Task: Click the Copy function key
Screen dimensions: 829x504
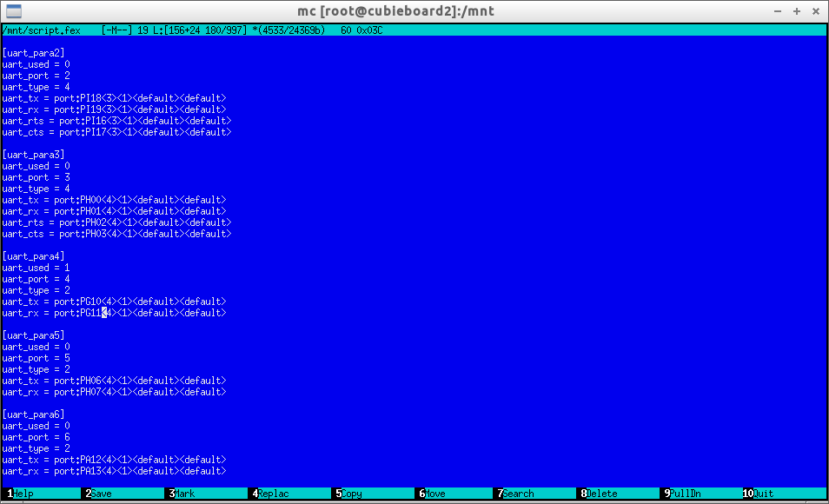Action: pos(351,494)
